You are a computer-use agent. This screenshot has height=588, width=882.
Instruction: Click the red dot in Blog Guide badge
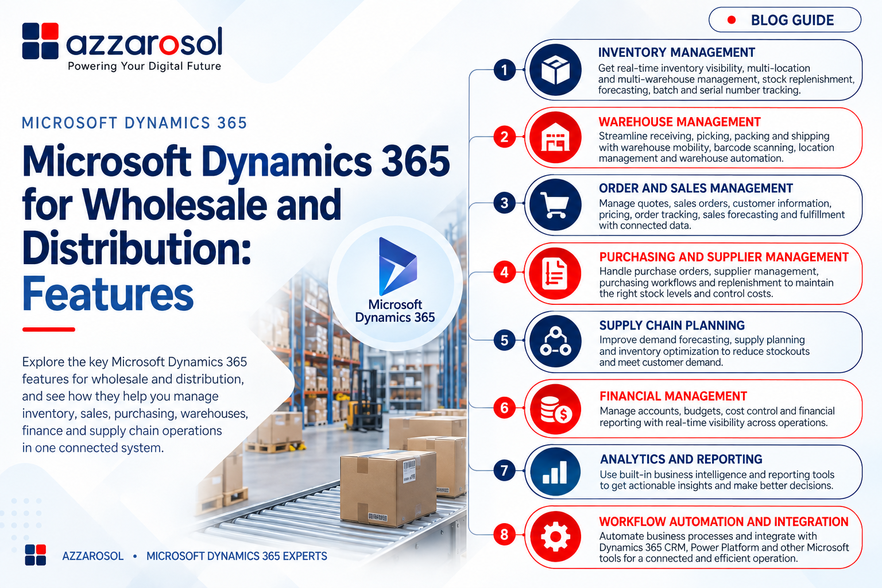732,20
